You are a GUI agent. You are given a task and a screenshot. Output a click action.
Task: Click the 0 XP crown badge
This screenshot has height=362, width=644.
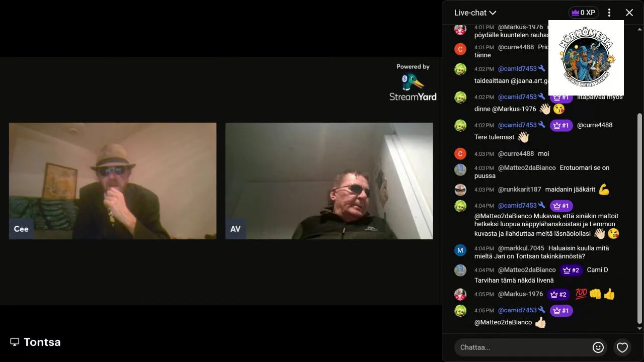coord(584,13)
